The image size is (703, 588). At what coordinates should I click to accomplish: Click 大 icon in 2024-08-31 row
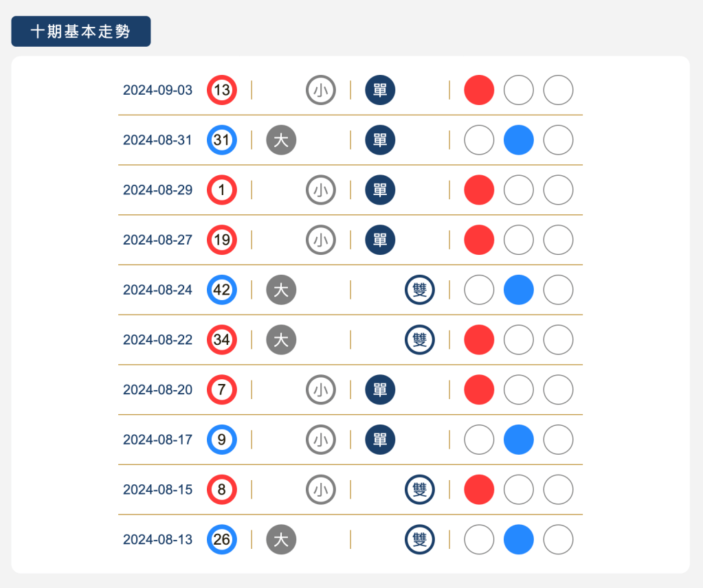281,140
